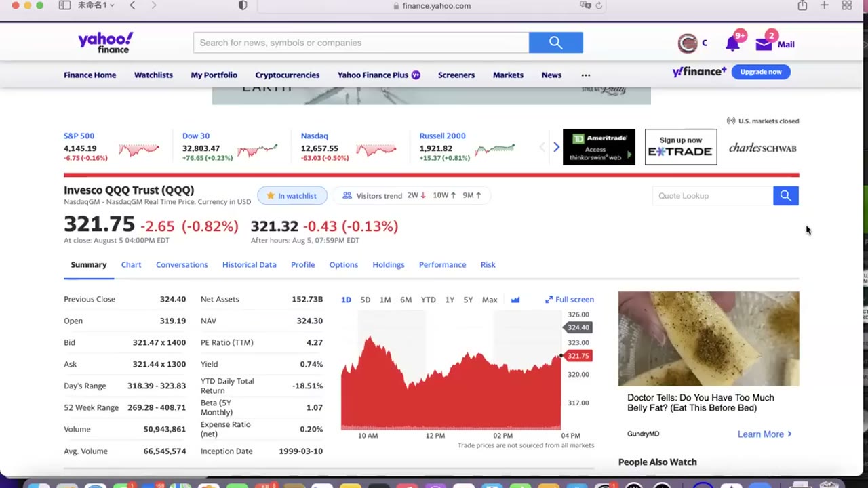This screenshot has width=868, height=488.
Task: Click the blue search magnifier button
Action: [555, 43]
